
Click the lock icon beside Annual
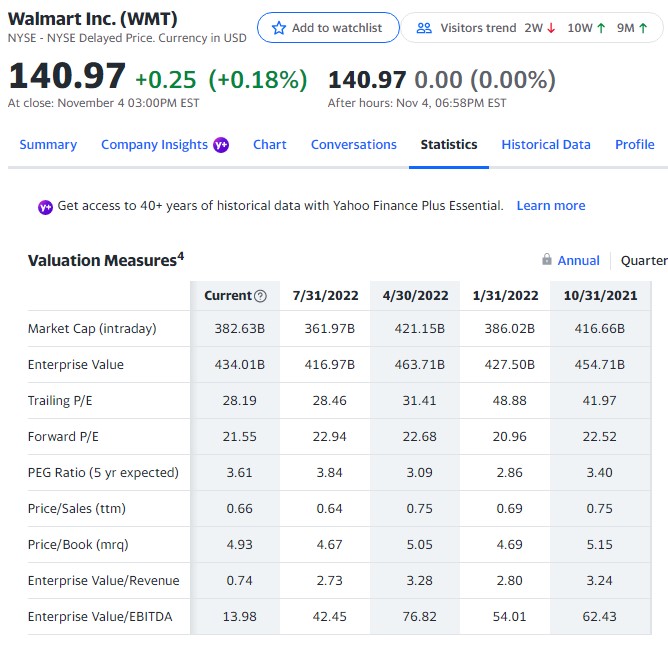(547, 259)
